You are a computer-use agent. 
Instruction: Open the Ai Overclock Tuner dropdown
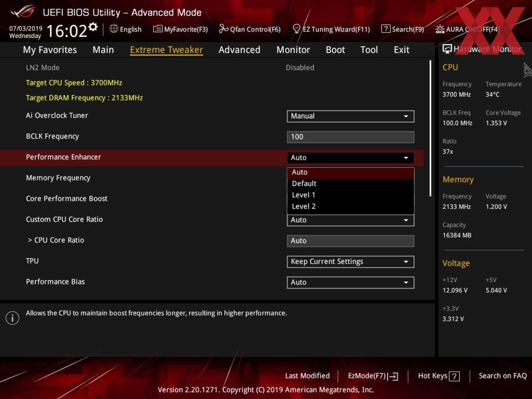pyautogui.click(x=350, y=116)
